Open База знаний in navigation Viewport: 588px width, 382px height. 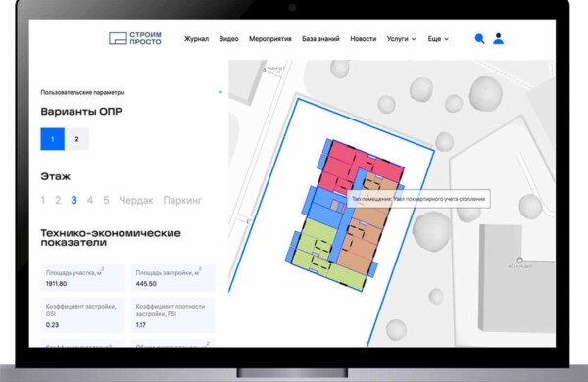point(320,39)
